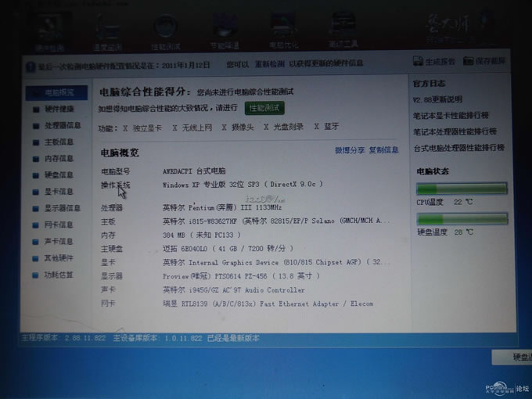
Task: Open the 性能测试 section in top toolbar
Action: click(x=165, y=33)
